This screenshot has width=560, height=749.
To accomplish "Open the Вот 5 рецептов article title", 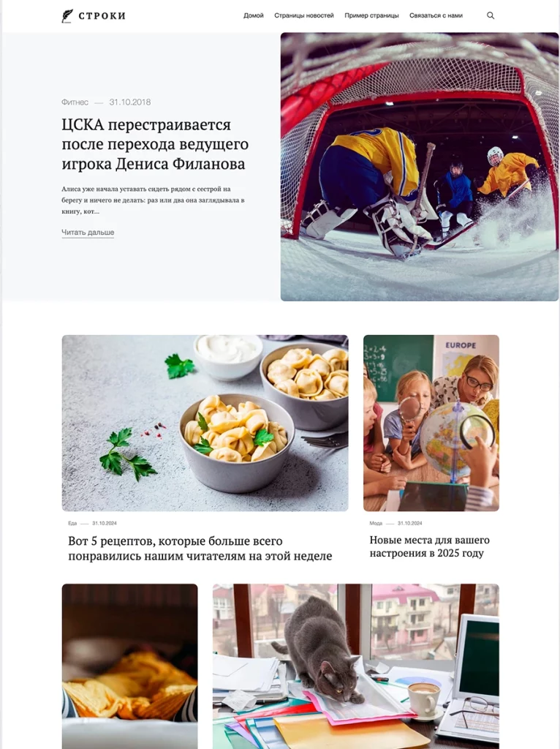I will 200,549.
